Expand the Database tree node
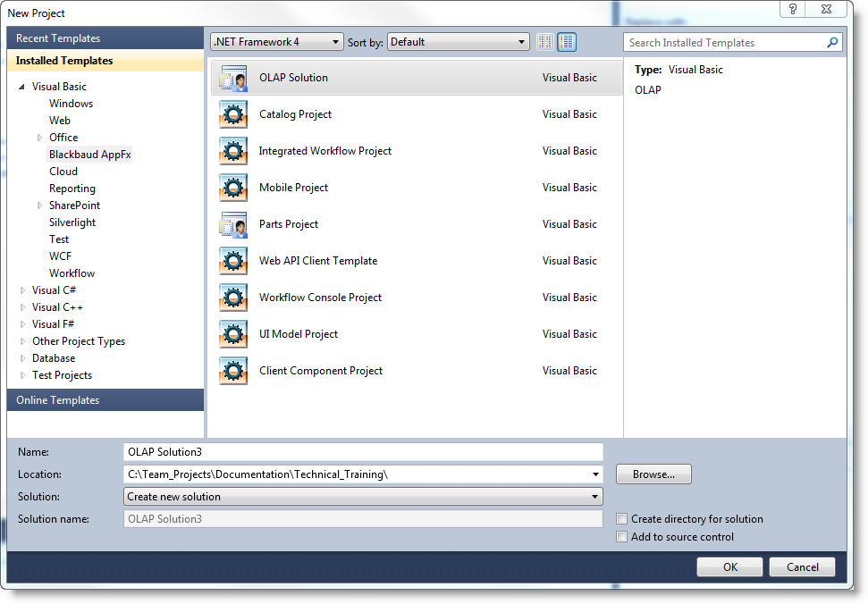Image resolution: width=868 pixels, height=604 pixels. (22, 358)
